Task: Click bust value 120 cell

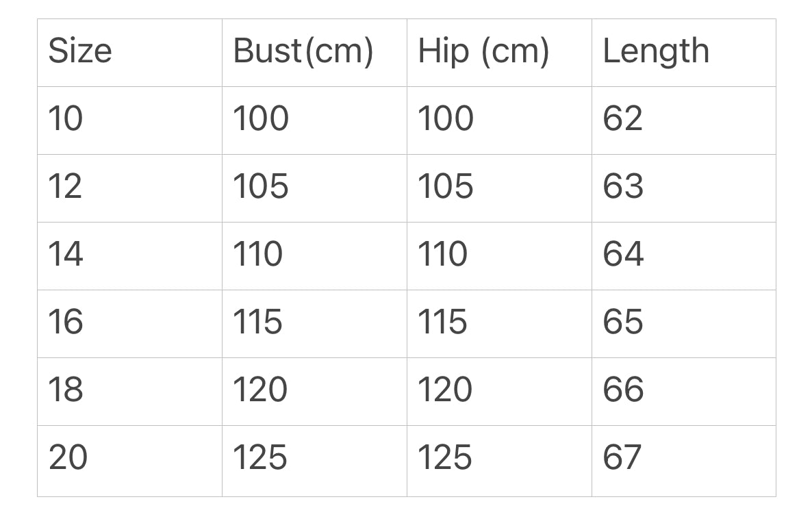Action: [315, 392]
